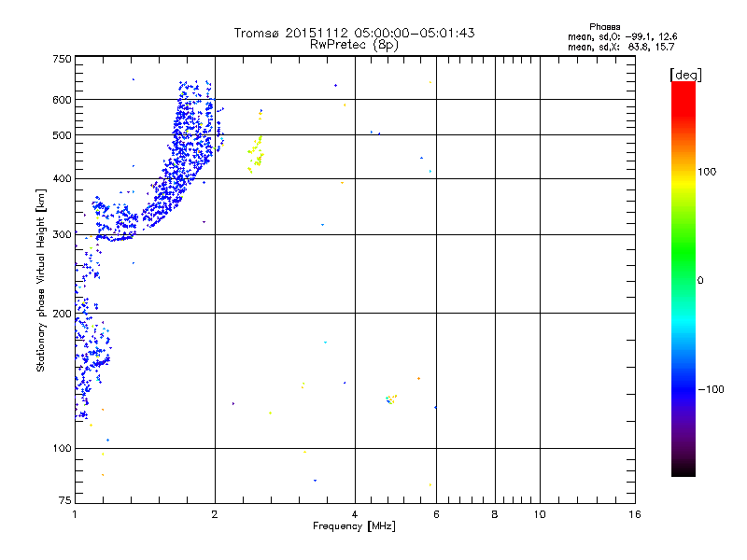This screenshot has width=747, height=560.
Task: Click the small multicolor echo cluster near 5 MHz
Action: coord(391,399)
